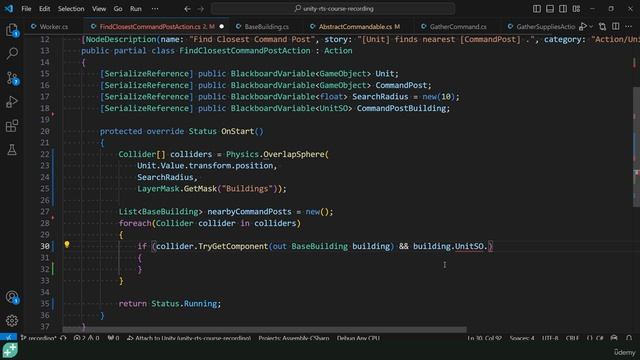Open the Explorer view in activity bar
This screenshot has height=360, width=640.
tap(12, 30)
